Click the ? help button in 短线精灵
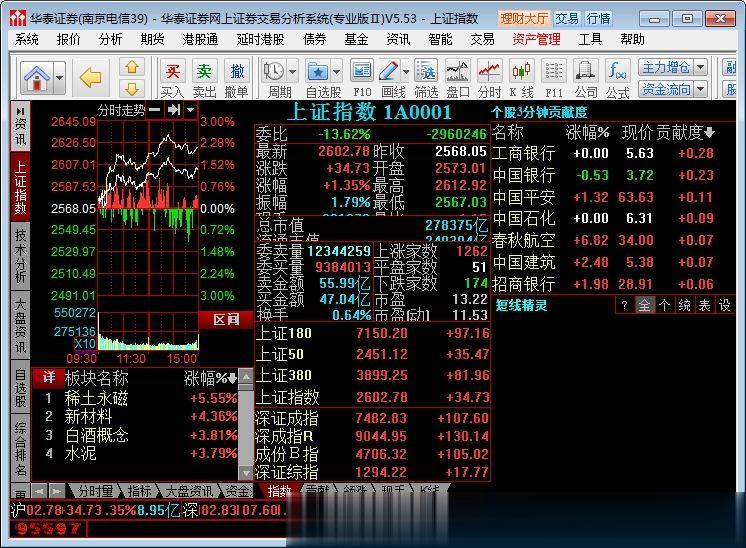Screen dimensions: 746x548 pyautogui.click(x=624, y=305)
